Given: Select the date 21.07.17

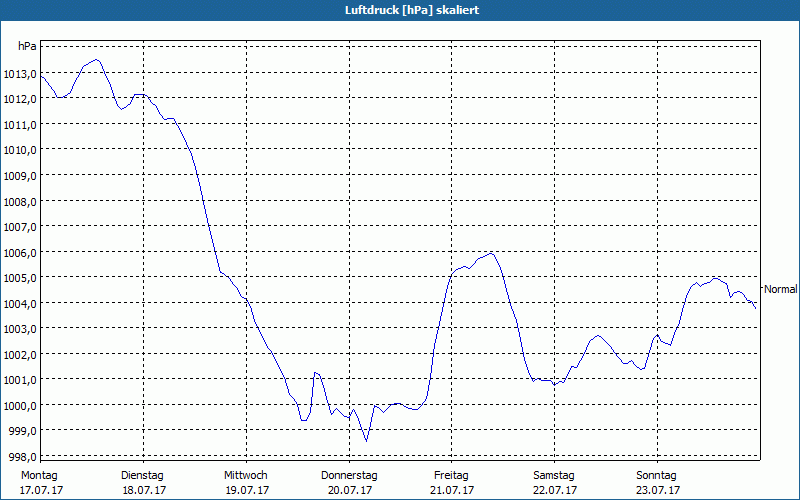Looking at the screenshot, I should (x=452, y=491).
